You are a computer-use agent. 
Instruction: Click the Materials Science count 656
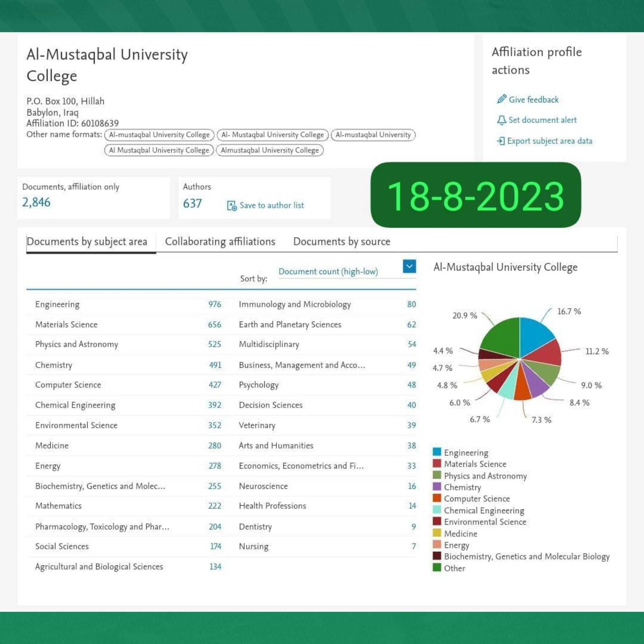215,324
